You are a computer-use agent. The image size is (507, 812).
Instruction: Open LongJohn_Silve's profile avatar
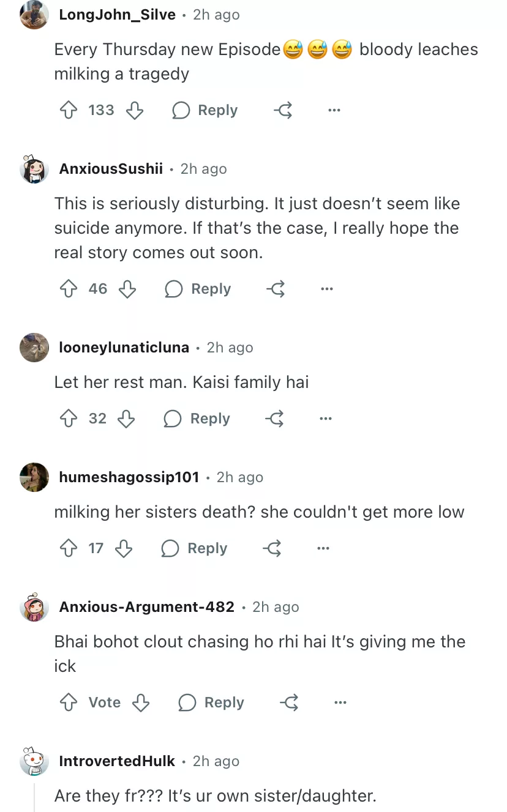34,15
